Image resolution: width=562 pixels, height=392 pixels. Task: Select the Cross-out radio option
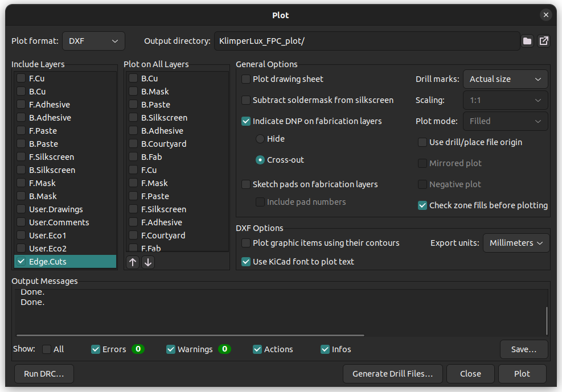pyautogui.click(x=260, y=160)
